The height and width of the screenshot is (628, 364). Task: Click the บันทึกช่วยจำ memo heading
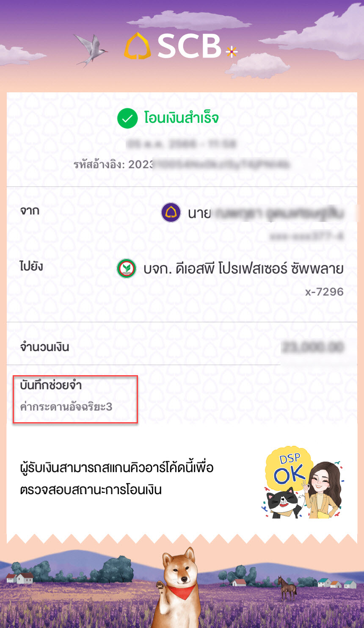pos(51,385)
